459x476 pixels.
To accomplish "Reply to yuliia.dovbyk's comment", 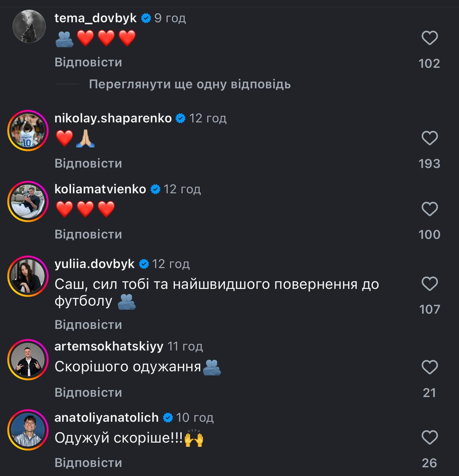I will point(88,325).
